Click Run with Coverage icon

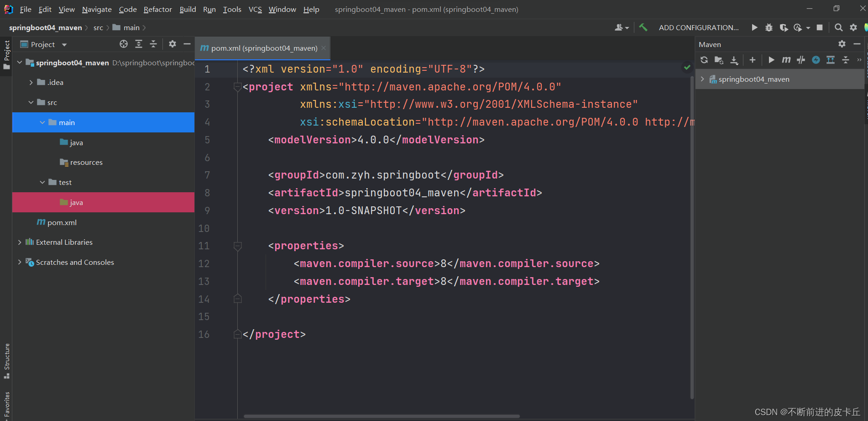point(784,27)
